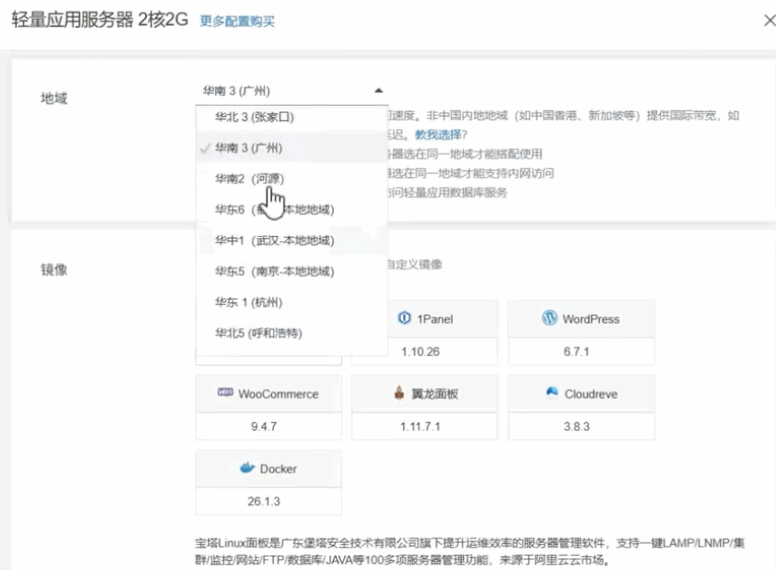
Task: Choose 华东5 (南京-本地地域) region
Action: click(x=274, y=272)
